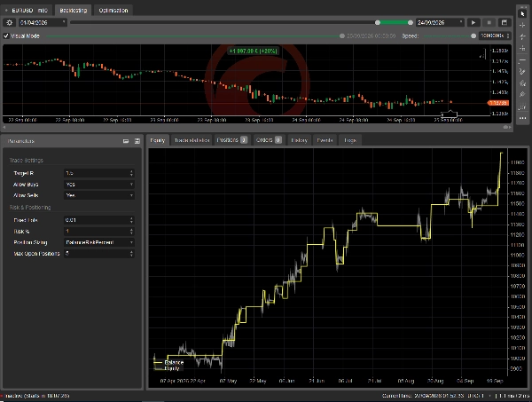
Task: Click backtest date range right slider handle
Action: (411, 23)
